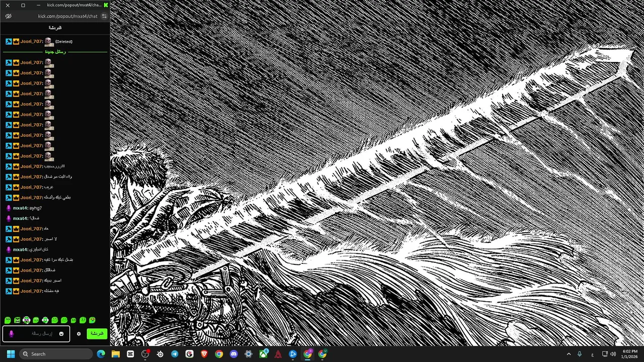Viewport: 644px width, 362px height.
Task: Focus the إرسال رسالة message input field
Action: point(36,334)
